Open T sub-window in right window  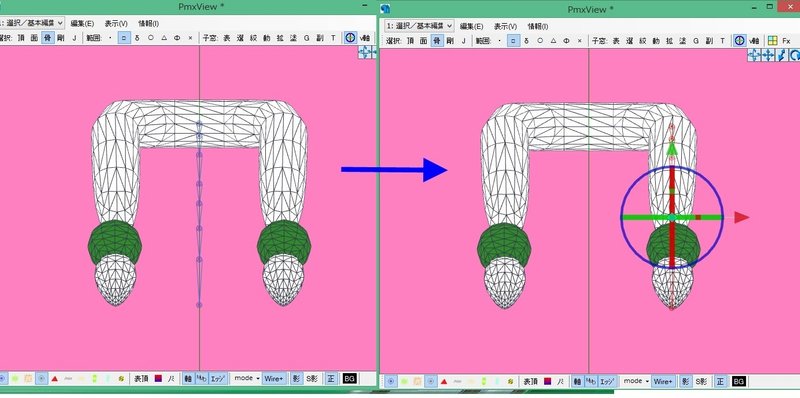click(722, 41)
